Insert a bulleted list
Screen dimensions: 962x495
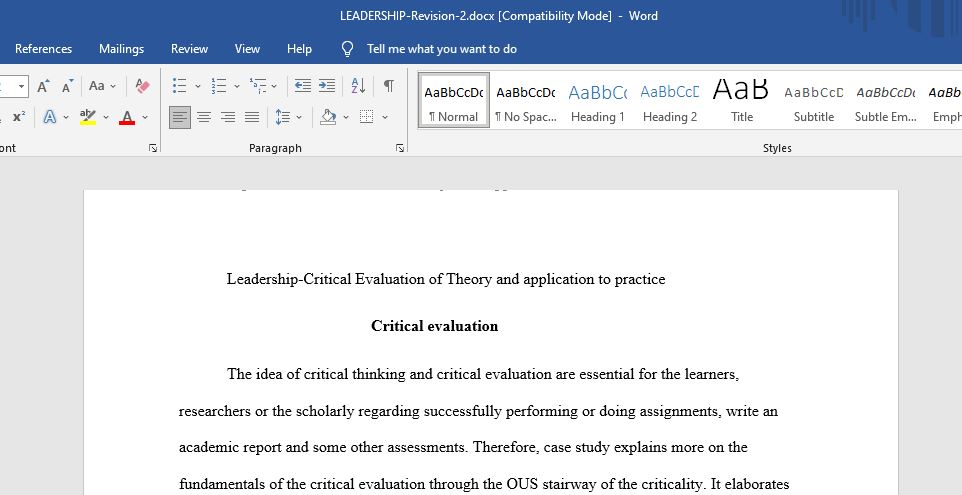pyautogui.click(x=179, y=86)
